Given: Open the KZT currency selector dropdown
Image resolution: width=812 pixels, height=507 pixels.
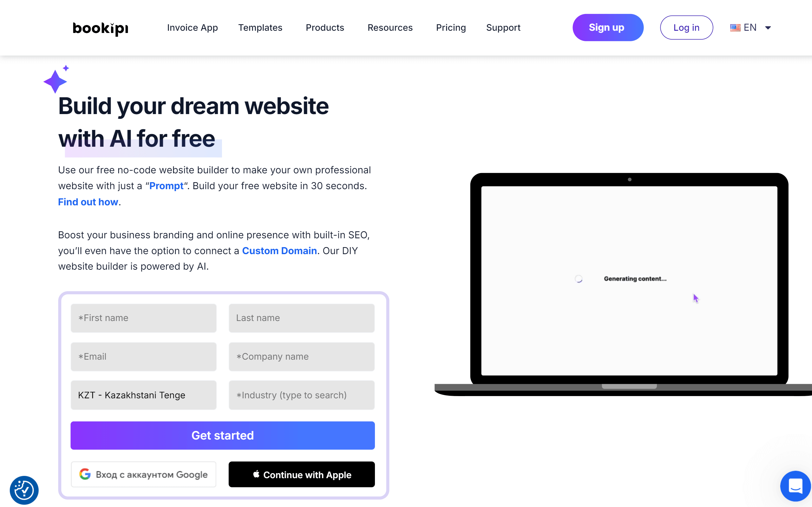Looking at the screenshot, I should pos(143,395).
